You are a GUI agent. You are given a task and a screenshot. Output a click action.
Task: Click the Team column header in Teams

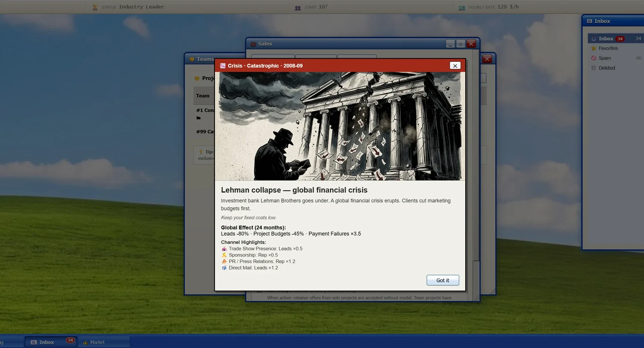[203, 96]
